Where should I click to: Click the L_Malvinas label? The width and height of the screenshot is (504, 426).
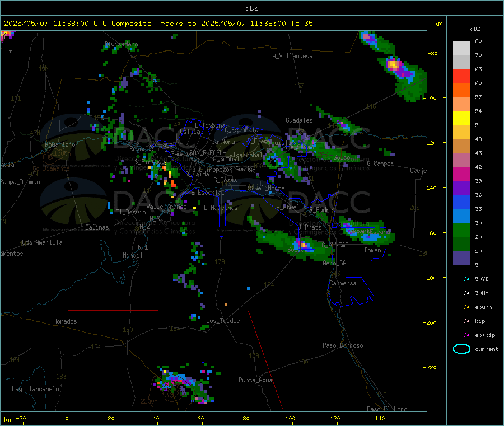click(x=221, y=208)
